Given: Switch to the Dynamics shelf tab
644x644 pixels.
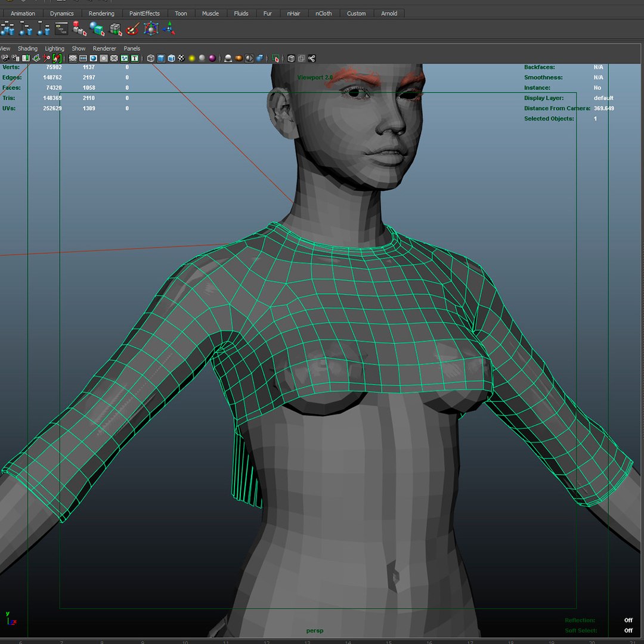Looking at the screenshot, I should [x=62, y=13].
